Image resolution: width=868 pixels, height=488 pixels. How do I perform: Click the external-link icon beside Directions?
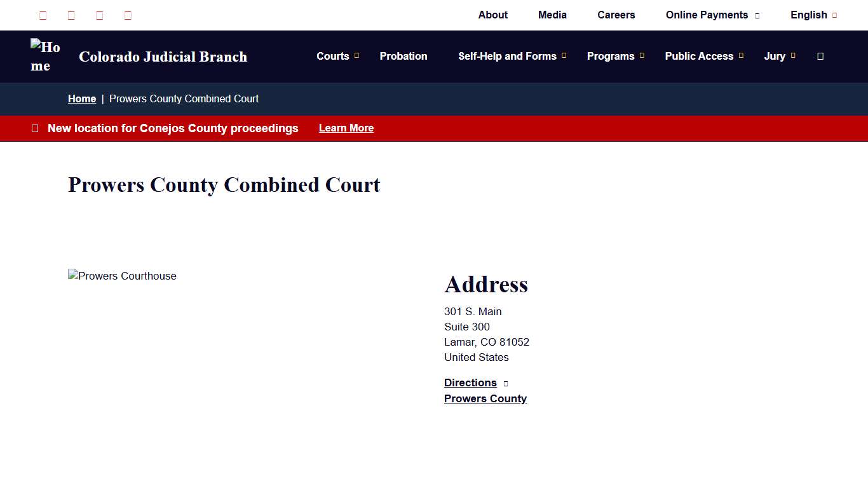point(506,383)
